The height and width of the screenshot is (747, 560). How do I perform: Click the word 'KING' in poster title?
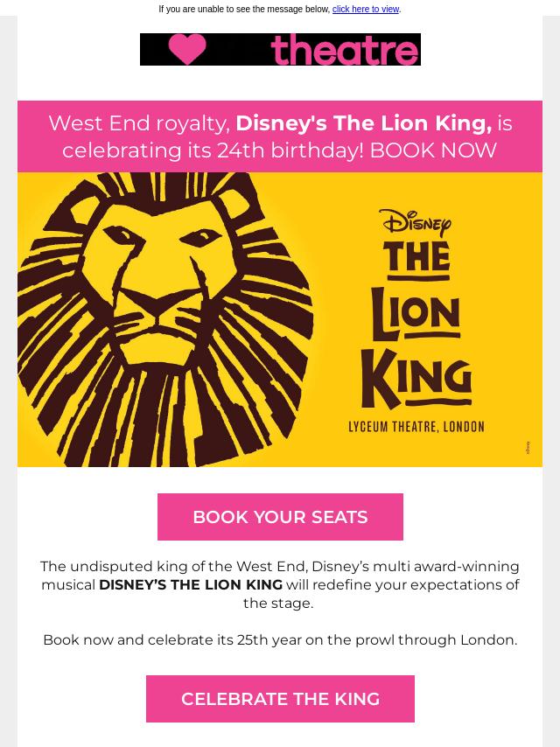[416, 378]
